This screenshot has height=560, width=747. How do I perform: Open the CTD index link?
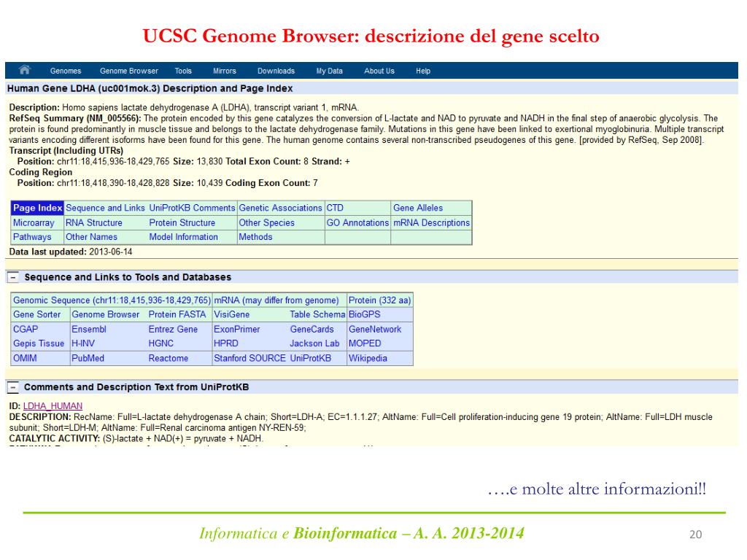pyautogui.click(x=335, y=208)
